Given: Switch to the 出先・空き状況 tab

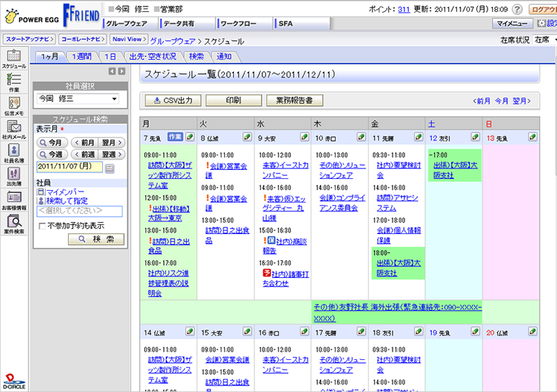Looking at the screenshot, I should tap(152, 56).
